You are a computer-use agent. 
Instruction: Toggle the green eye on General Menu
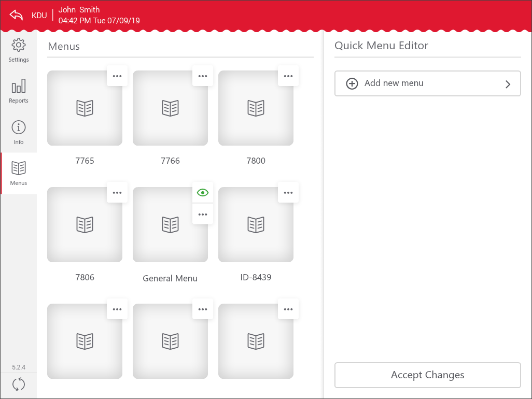203,193
